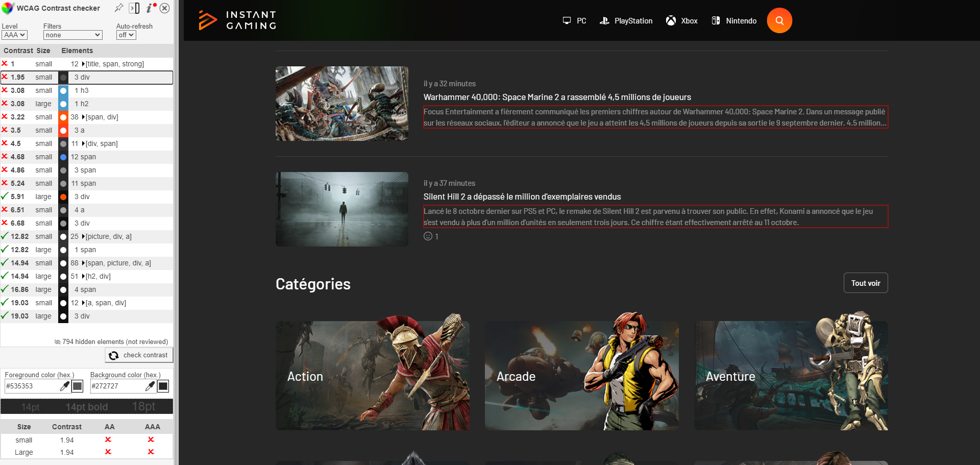This screenshot has width=980, height=465.
Task: Expand the 51 [h2, div] elements group
Action: 83,276
